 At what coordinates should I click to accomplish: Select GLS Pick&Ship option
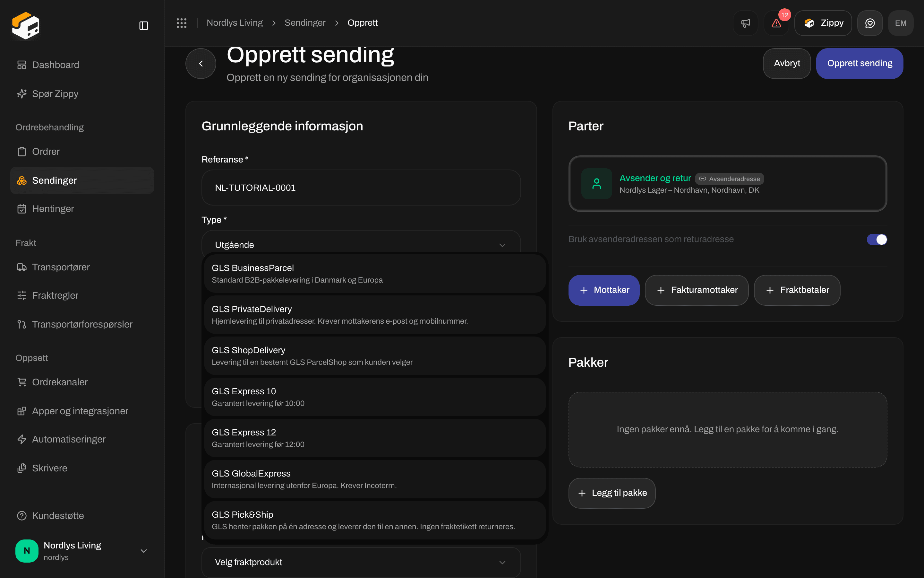[374, 520]
